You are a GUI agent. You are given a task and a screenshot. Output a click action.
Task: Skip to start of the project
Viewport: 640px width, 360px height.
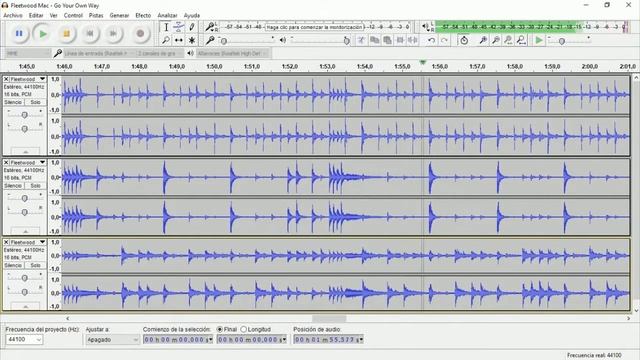(x=90, y=33)
